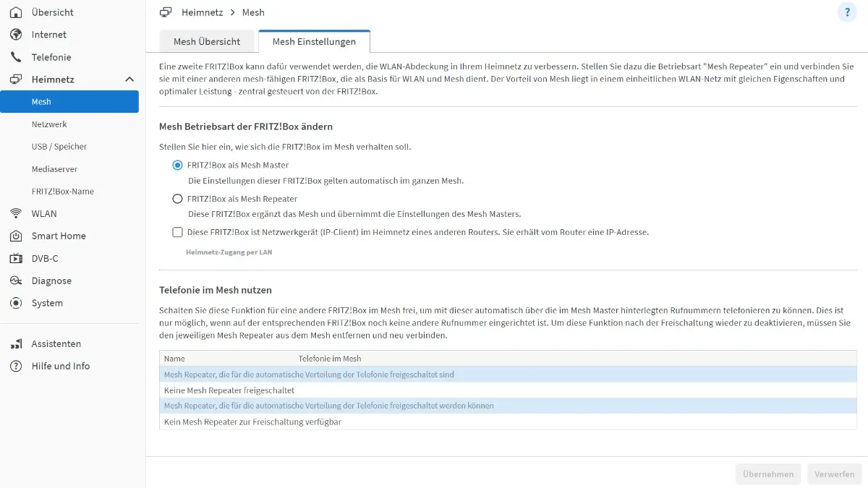Enable the IP-Client Netzwerkgerät checkbox

tap(177, 233)
